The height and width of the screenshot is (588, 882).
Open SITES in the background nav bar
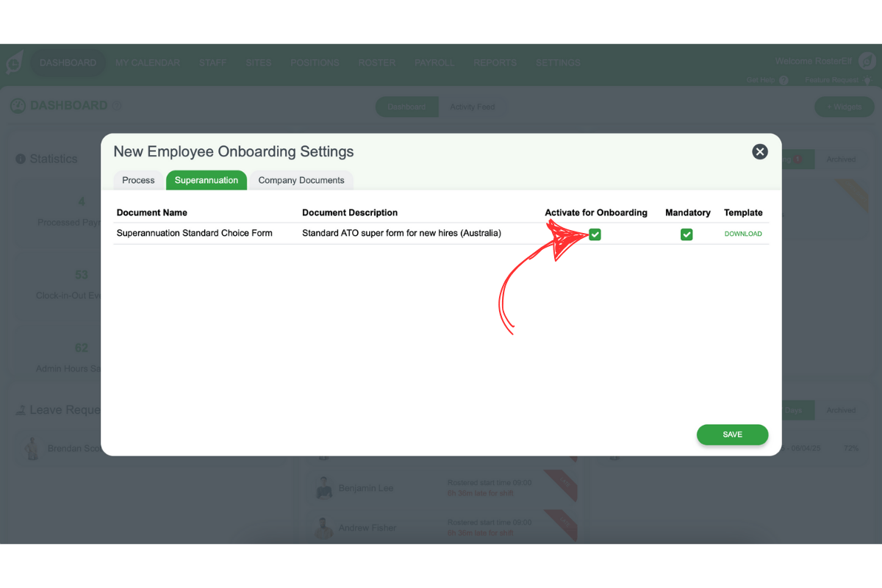click(x=259, y=62)
